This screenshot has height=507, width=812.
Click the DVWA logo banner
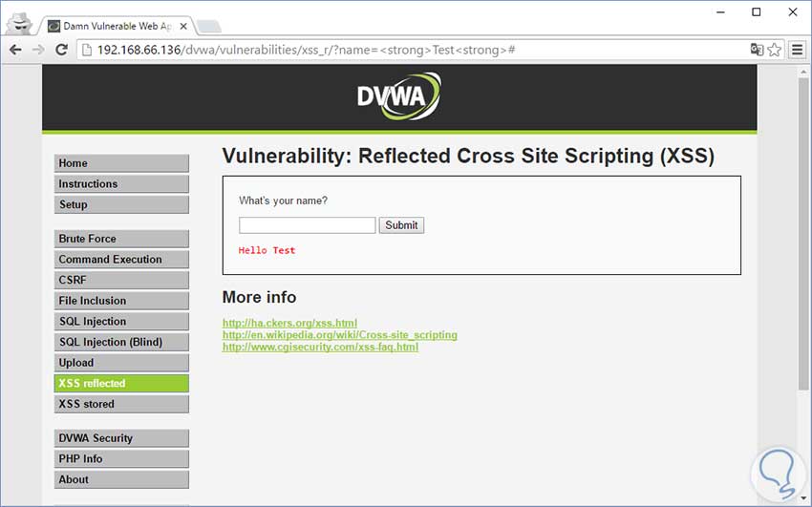click(398, 96)
